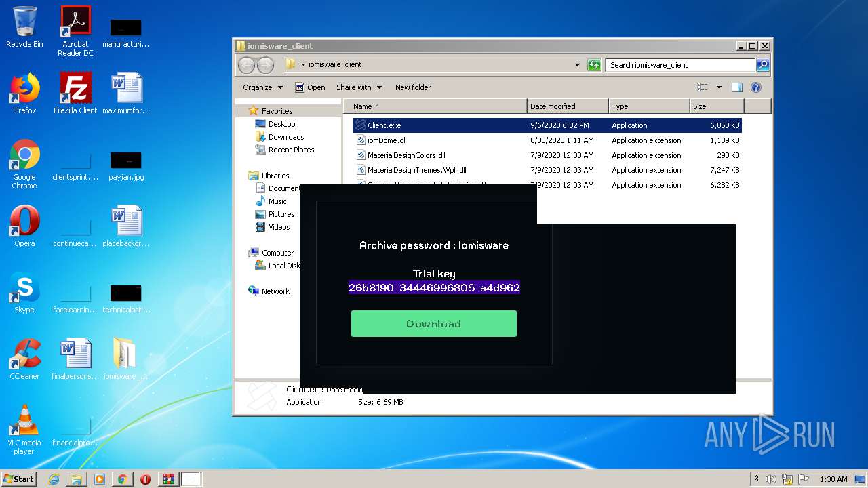Click the Explorer Forward navigation arrow

click(265, 65)
